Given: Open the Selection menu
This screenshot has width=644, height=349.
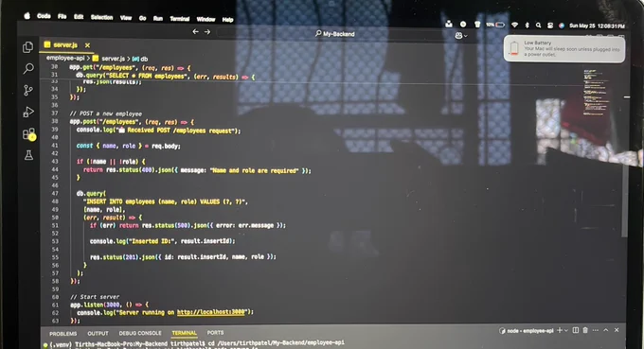Looking at the screenshot, I should [102, 17].
